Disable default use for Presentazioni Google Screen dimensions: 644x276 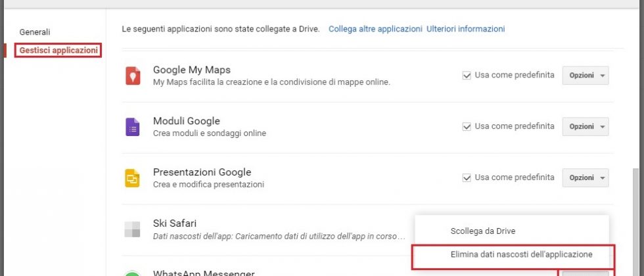coord(467,178)
